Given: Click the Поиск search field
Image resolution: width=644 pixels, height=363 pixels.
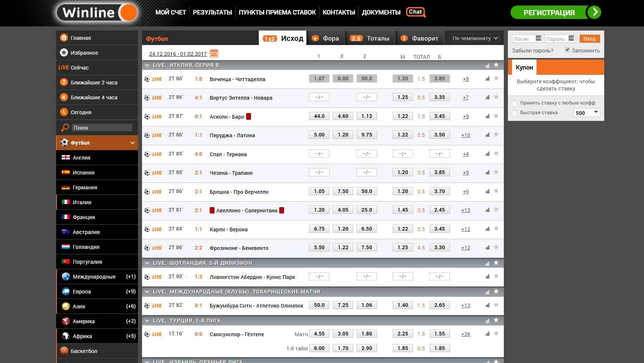Looking at the screenshot, I should [102, 128].
